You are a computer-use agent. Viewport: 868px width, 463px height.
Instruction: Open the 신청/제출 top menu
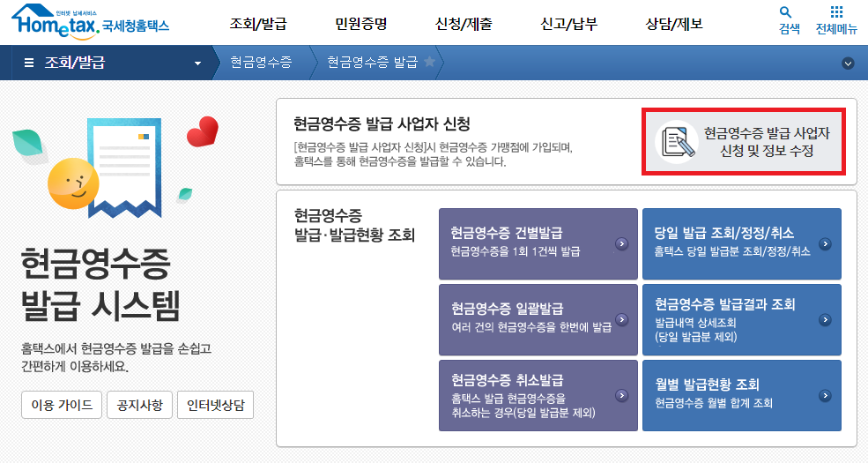(x=464, y=24)
